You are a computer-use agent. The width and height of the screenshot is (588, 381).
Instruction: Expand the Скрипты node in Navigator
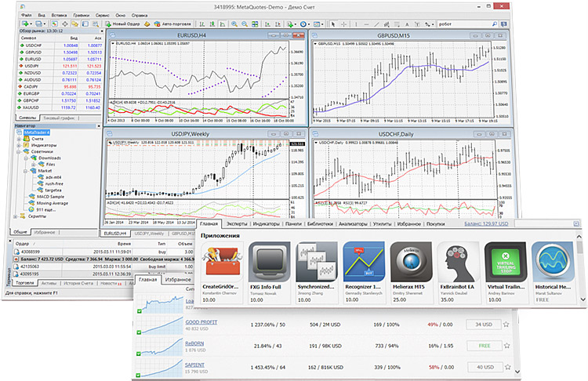(15, 216)
